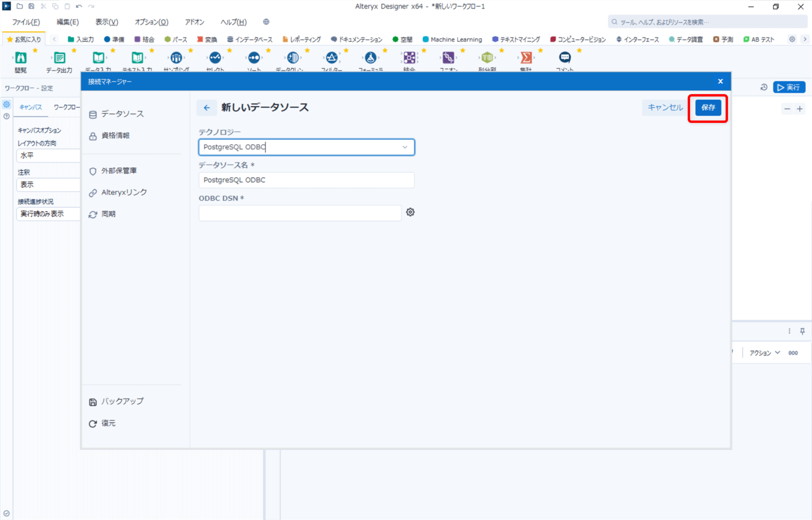The width and height of the screenshot is (812, 520).
Task: Pick the Join tool icon
Action: tap(409, 58)
